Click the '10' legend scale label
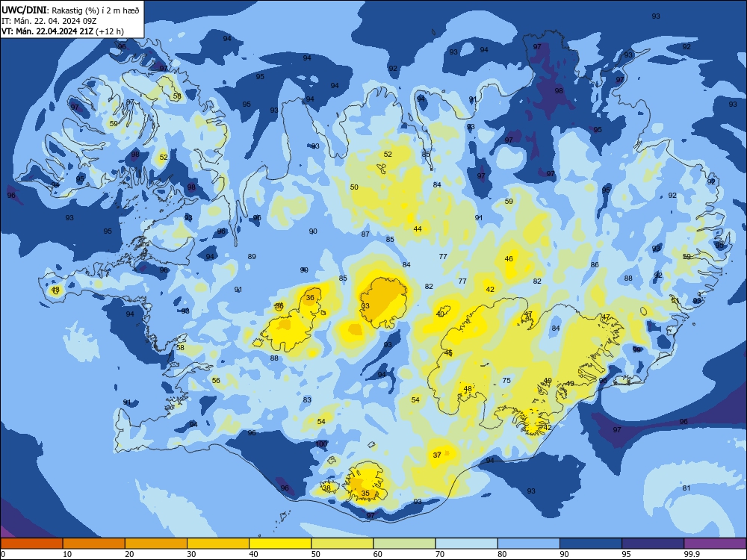Screen dimensions: 747x560 (x=67, y=554)
